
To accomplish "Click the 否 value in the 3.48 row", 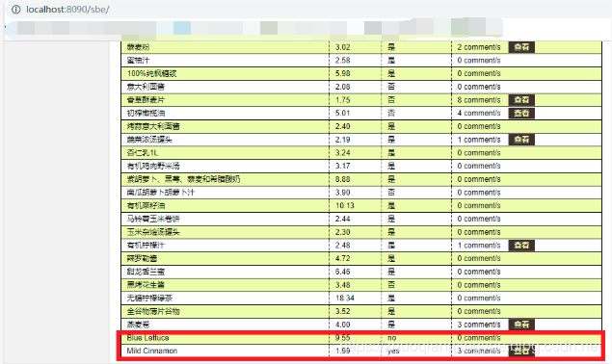I will point(391,285).
